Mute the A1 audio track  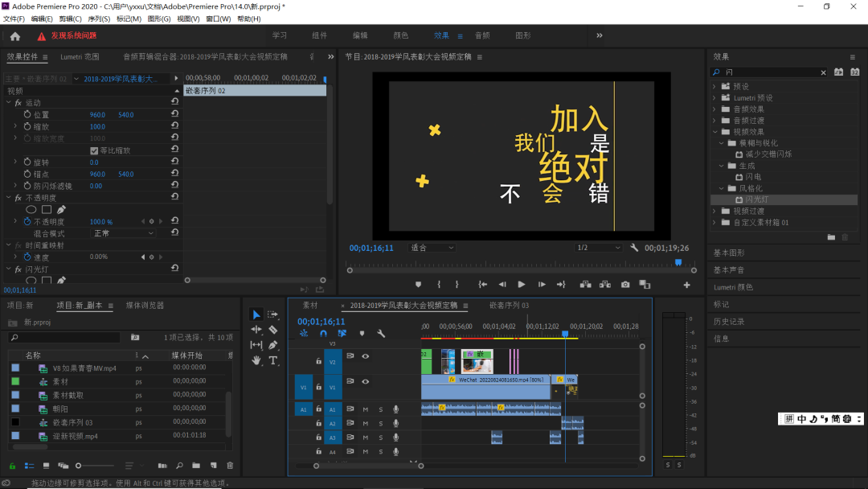pos(366,409)
